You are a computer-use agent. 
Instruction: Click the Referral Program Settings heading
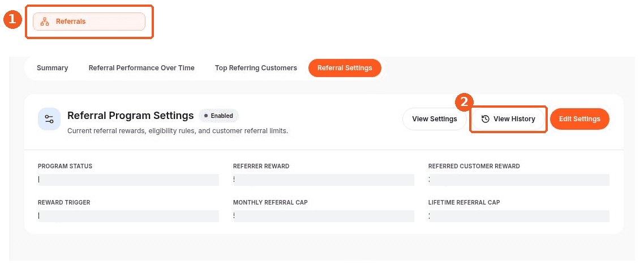point(131,116)
